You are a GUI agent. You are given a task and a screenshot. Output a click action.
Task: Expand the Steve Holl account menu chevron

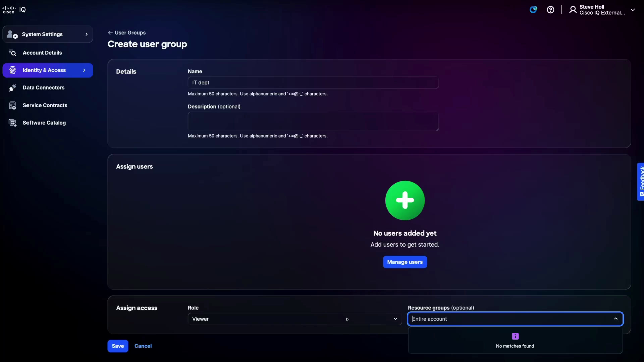[x=633, y=10]
